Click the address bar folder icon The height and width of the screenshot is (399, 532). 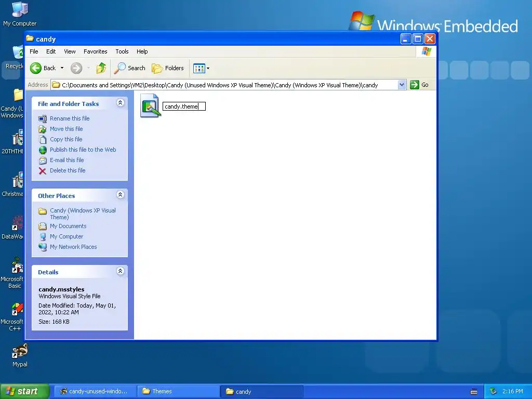56,85
